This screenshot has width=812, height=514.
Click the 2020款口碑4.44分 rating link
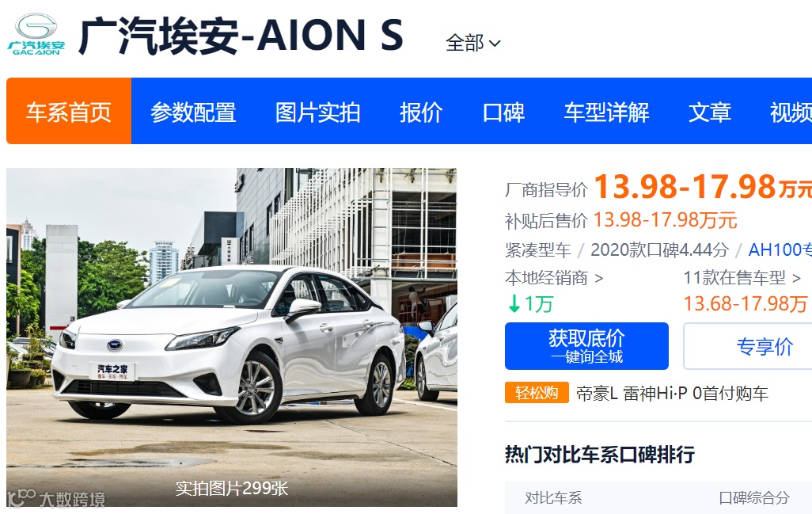[x=660, y=249]
